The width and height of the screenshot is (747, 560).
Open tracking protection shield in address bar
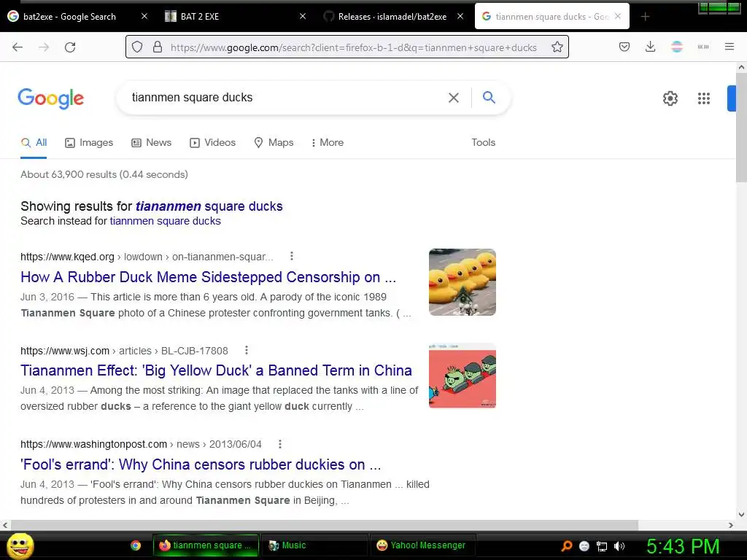click(x=137, y=47)
